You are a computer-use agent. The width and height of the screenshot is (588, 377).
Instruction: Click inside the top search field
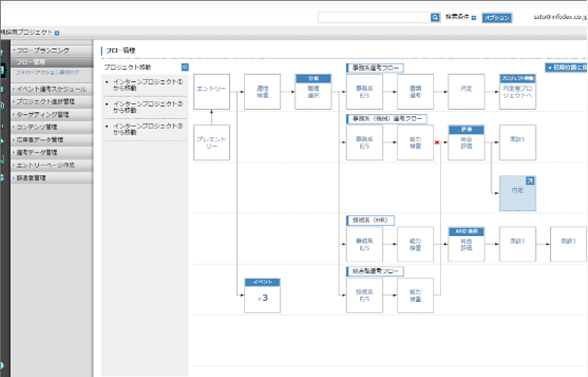[374, 18]
